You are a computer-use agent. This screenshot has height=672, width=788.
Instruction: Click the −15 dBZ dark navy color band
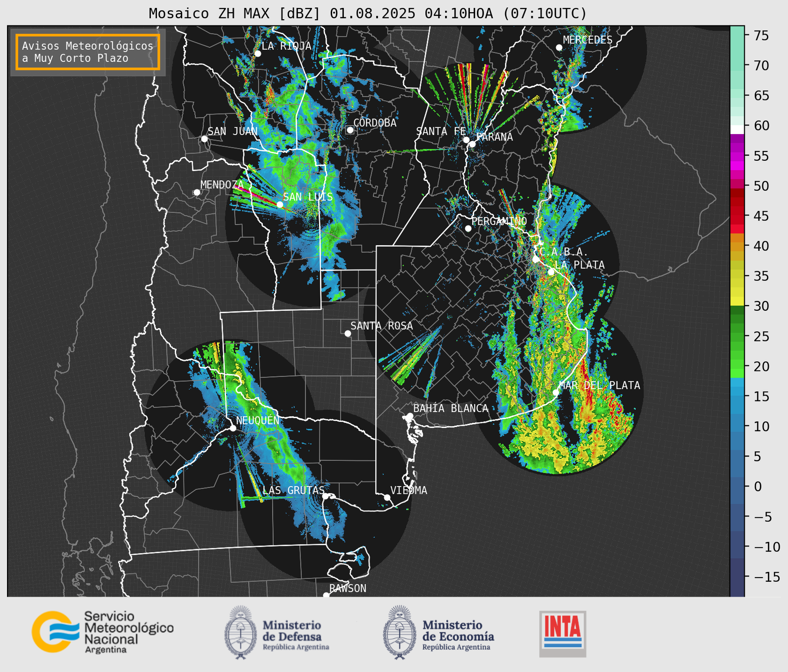(x=737, y=577)
